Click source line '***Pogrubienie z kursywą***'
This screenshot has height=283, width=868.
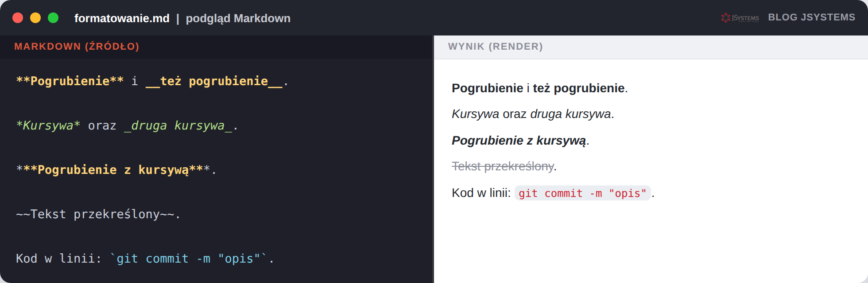point(113,170)
